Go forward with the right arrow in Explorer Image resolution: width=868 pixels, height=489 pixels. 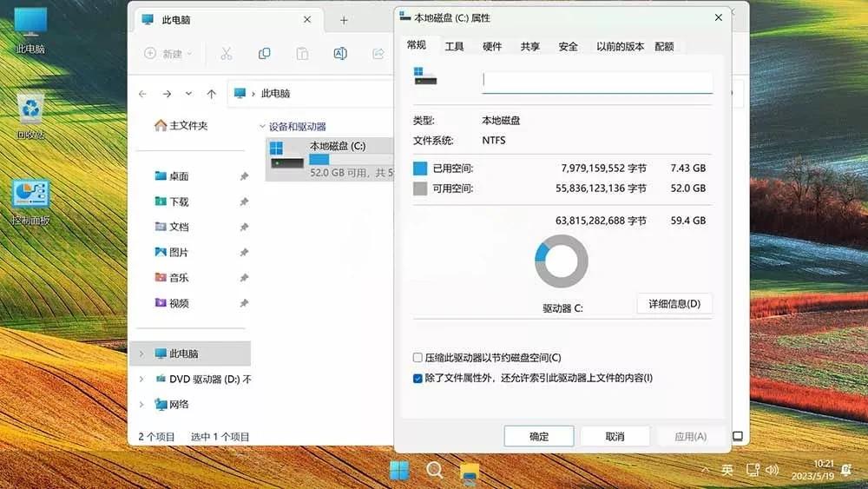pos(167,94)
